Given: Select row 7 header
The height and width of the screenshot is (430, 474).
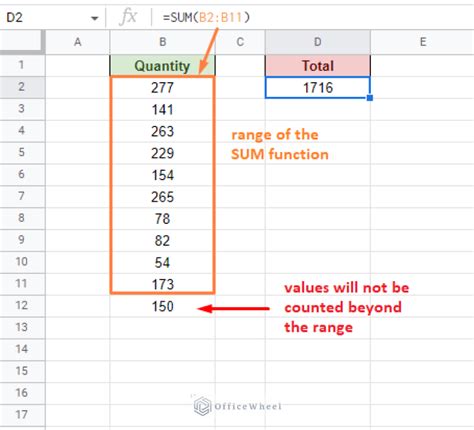Looking at the screenshot, I should pyautogui.click(x=22, y=196).
